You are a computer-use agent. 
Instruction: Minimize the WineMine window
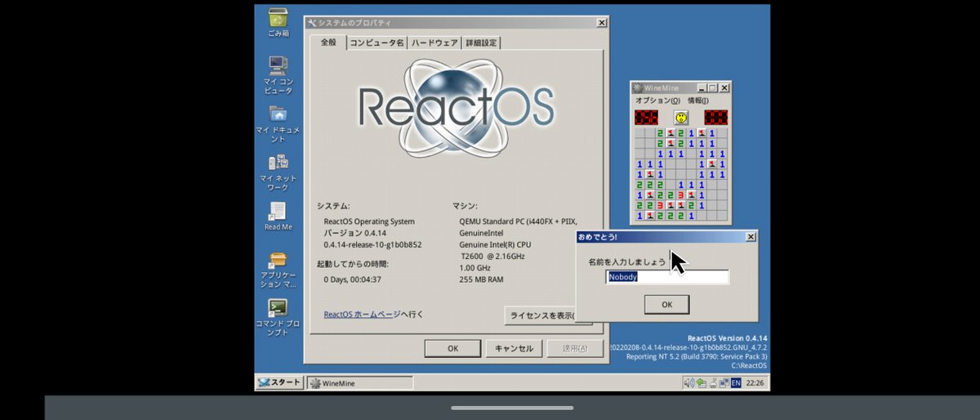tap(702, 87)
